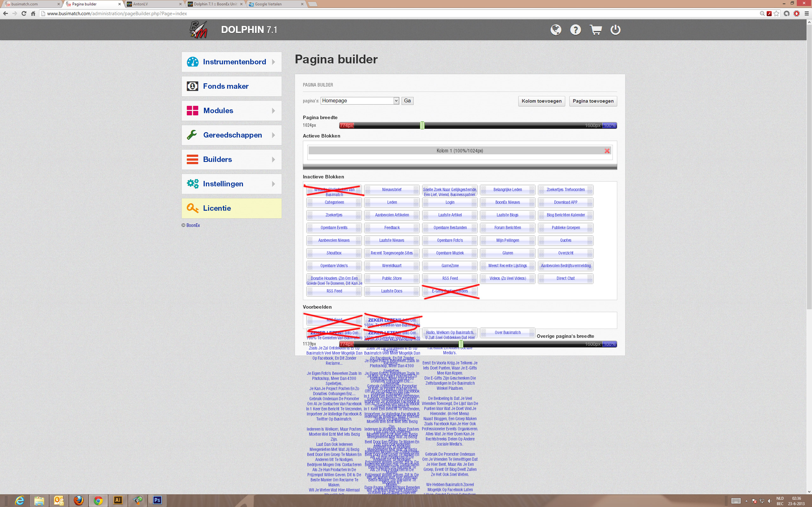The height and width of the screenshot is (507, 812).
Task: Expand the Instrumentenbord menu arrow
Action: [x=273, y=62]
